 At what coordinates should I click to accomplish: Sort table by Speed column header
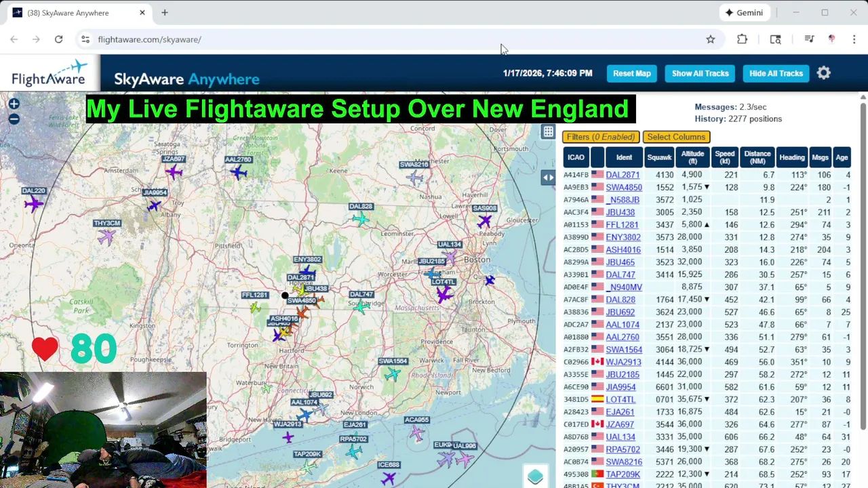coord(725,157)
